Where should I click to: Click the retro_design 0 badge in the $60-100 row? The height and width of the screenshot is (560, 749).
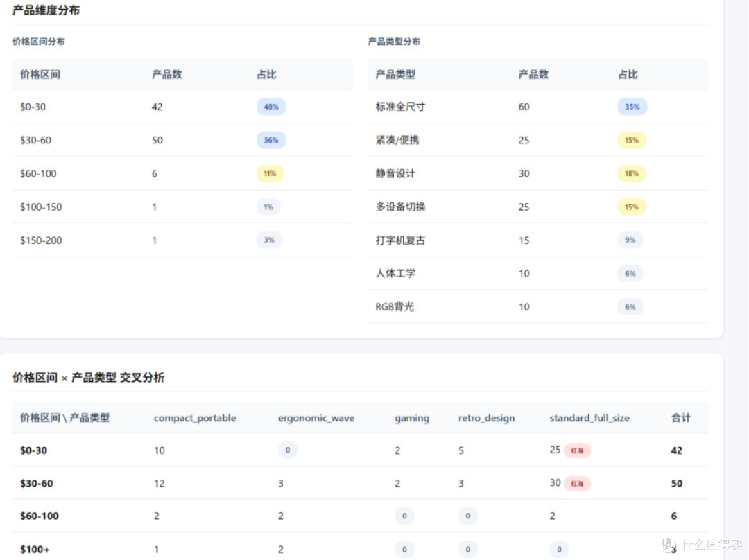pyautogui.click(x=467, y=516)
